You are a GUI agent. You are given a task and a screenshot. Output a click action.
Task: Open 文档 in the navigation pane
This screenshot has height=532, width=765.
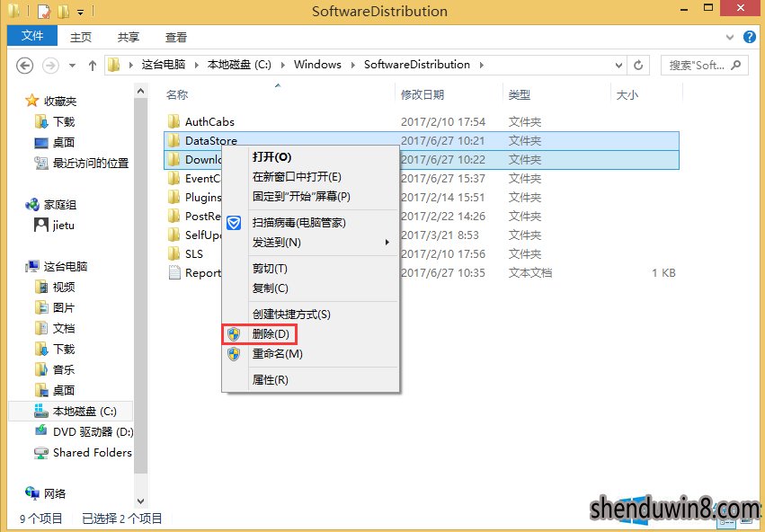click(x=64, y=328)
